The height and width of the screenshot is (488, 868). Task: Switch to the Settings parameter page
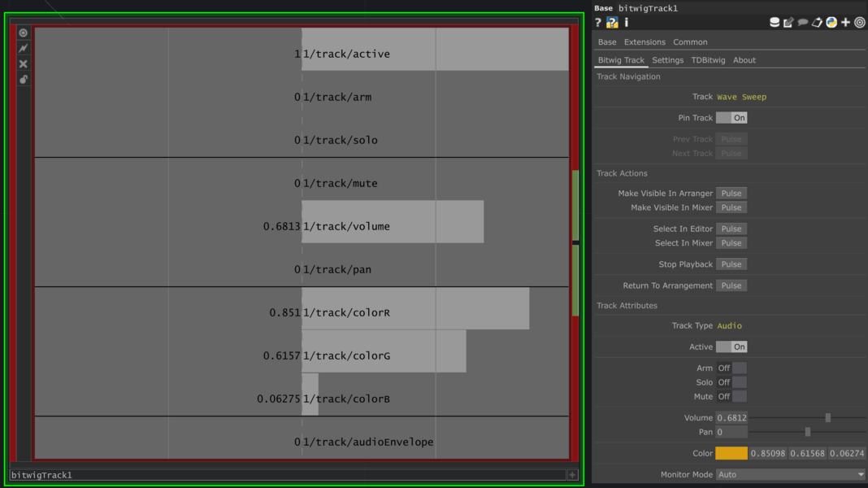tap(667, 60)
